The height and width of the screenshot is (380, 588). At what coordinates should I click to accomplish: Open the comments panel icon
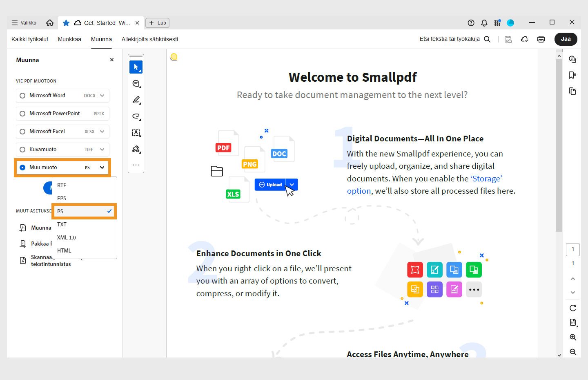(572, 60)
